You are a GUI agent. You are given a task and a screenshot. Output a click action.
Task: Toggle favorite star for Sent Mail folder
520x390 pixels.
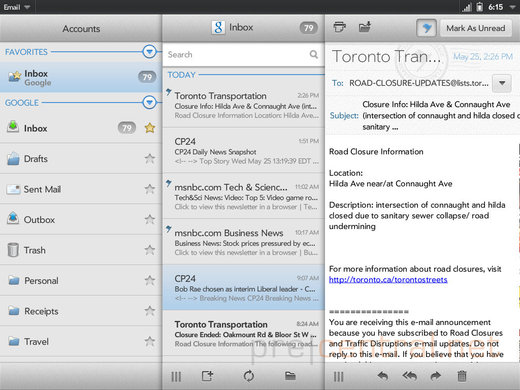pyautogui.click(x=150, y=189)
